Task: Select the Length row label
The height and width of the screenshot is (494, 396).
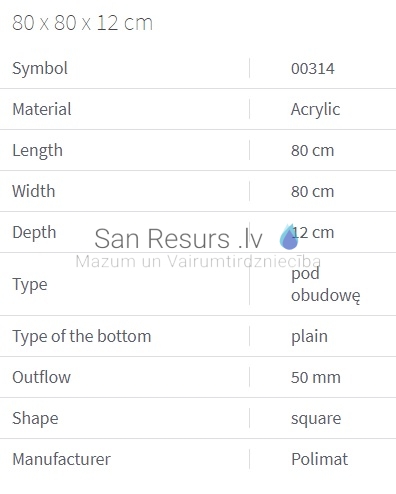Action: (37, 151)
